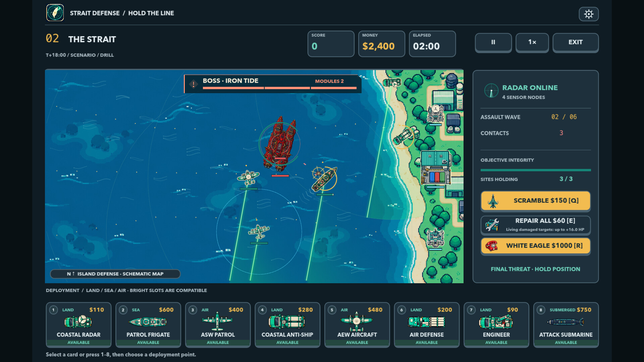Pause the game
The height and width of the screenshot is (362, 644).
(493, 42)
